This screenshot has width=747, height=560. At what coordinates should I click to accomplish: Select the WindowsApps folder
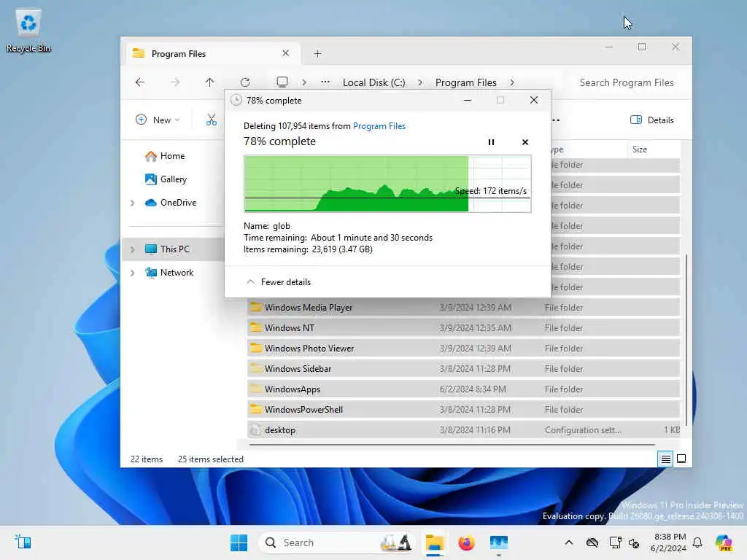coord(463,389)
